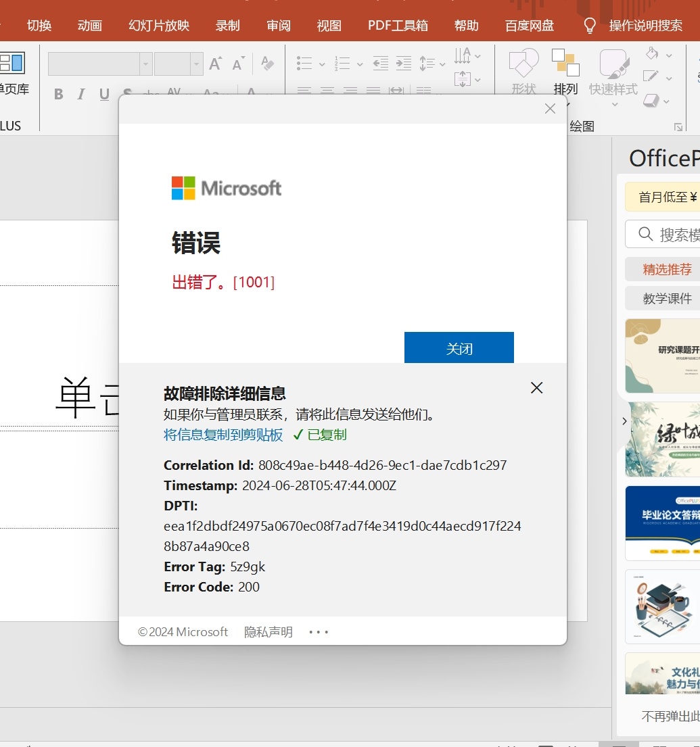The image size is (700, 747).
Task: Toggle Italic formatting button
Action: (x=81, y=94)
